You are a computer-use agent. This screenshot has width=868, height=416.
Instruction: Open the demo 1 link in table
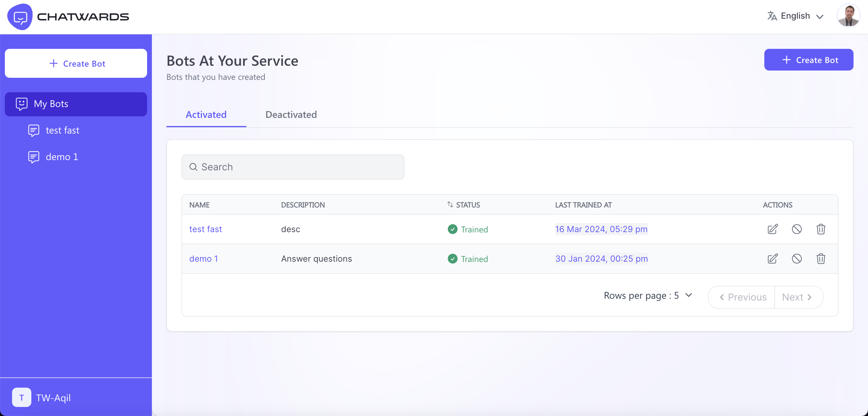tap(203, 259)
